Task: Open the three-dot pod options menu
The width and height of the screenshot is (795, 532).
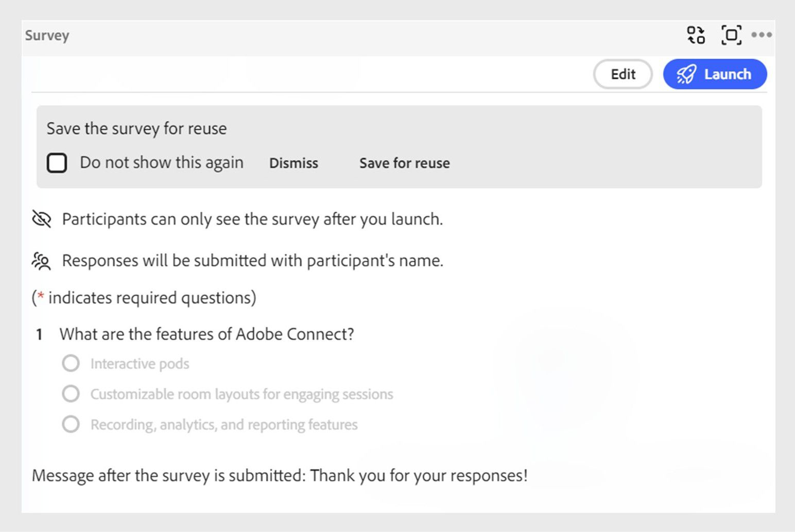Action: coord(761,35)
